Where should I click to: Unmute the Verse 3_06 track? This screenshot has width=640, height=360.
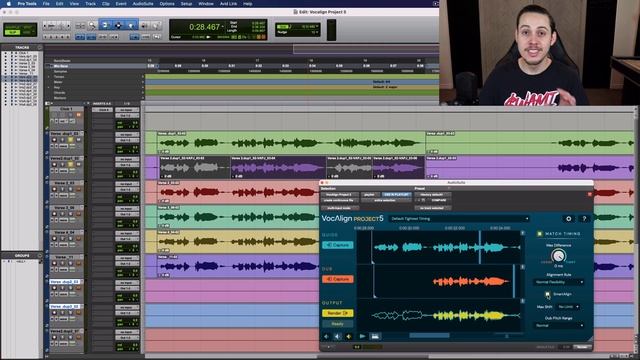78,214
